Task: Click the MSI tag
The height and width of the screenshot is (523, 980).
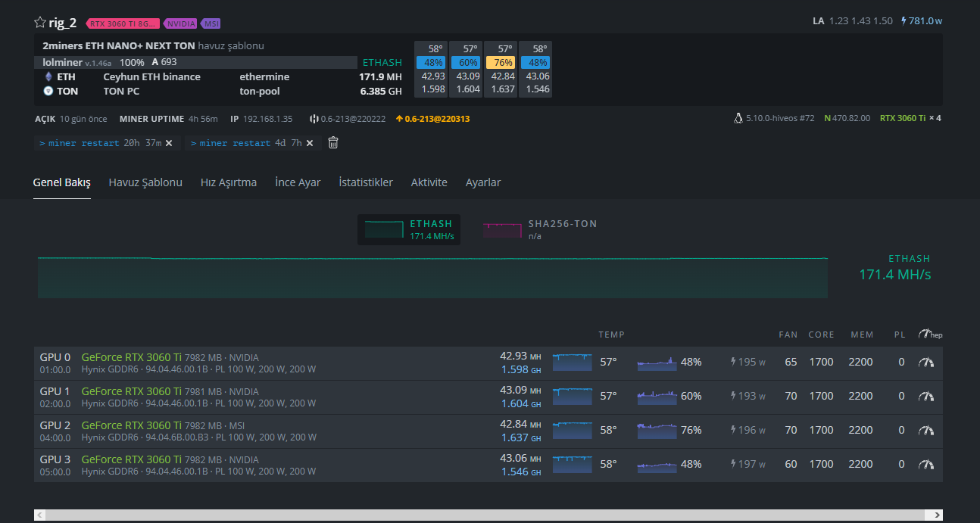Action: (x=211, y=23)
